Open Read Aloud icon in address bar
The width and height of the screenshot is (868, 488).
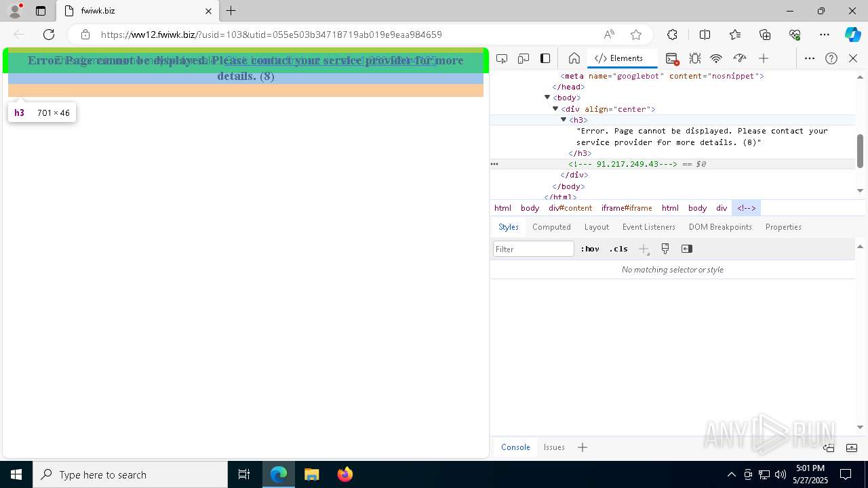point(609,35)
